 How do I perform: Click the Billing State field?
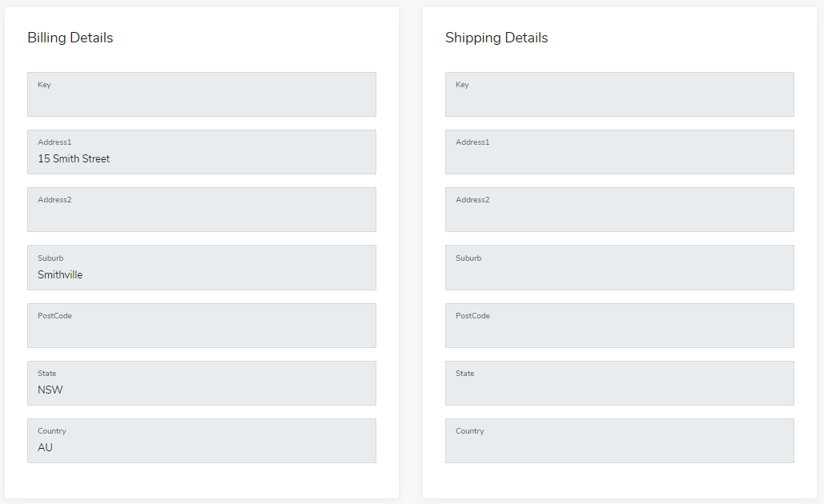202,383
